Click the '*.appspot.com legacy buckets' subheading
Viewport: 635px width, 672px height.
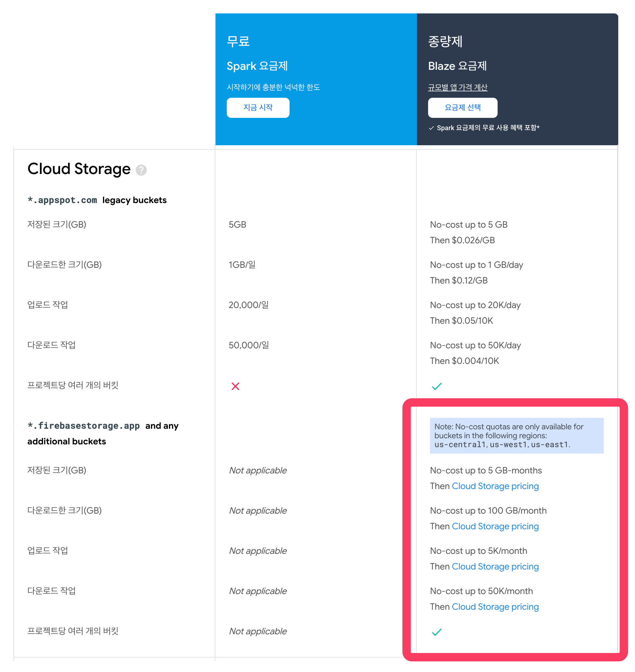coord(97,201)
